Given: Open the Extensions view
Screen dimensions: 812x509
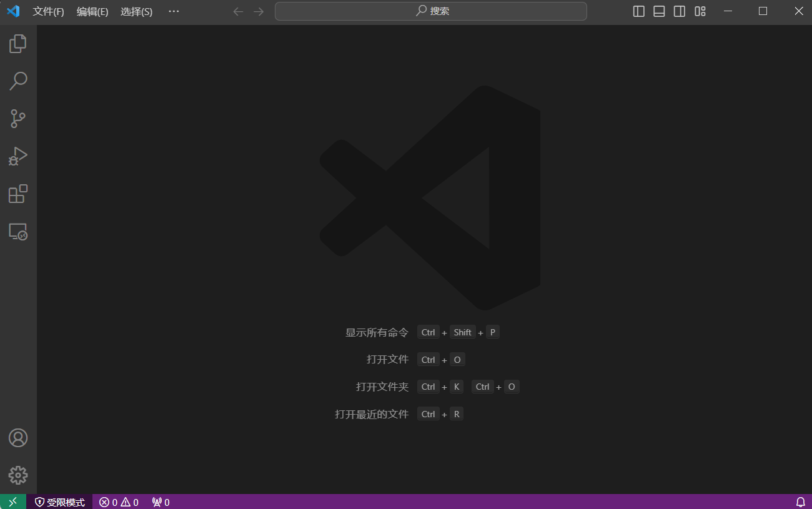Looking at the screenshot, I should [18, 194].
